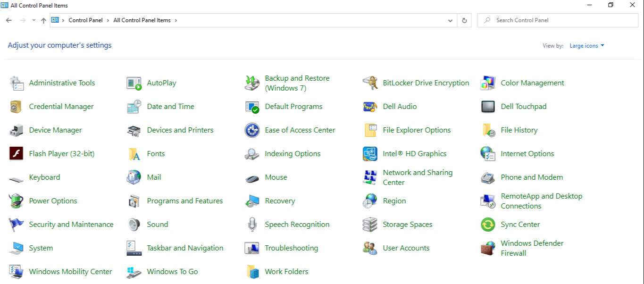Open Windows Mobility Center link

71,272
